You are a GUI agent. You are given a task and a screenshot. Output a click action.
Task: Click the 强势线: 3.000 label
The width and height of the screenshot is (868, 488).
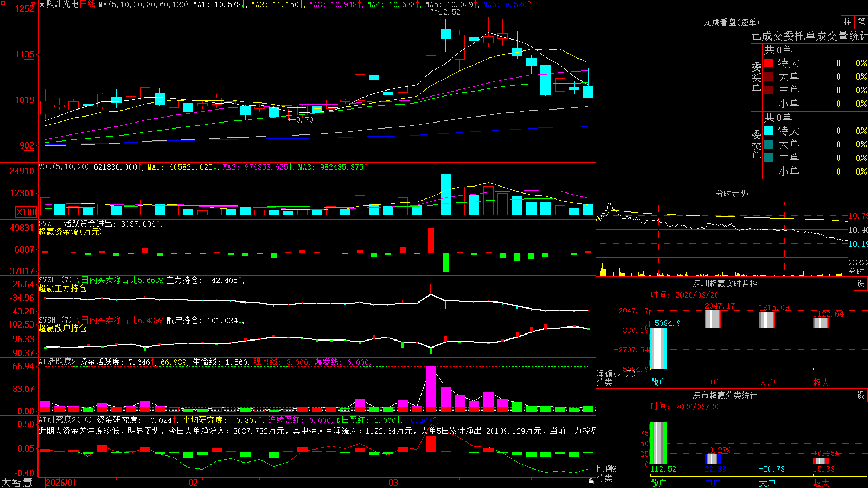coord(282,362)
